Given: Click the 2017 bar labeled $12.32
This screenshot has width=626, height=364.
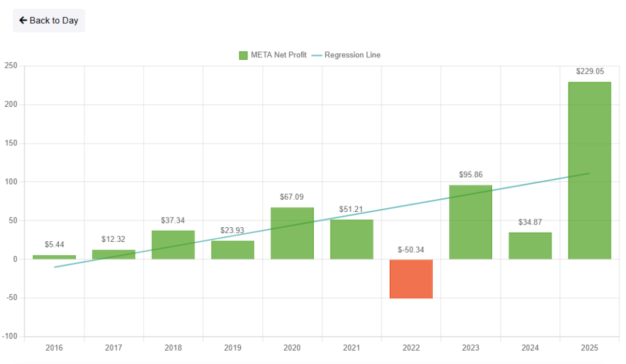Looking at the screenshot, I should pos(114,254).
